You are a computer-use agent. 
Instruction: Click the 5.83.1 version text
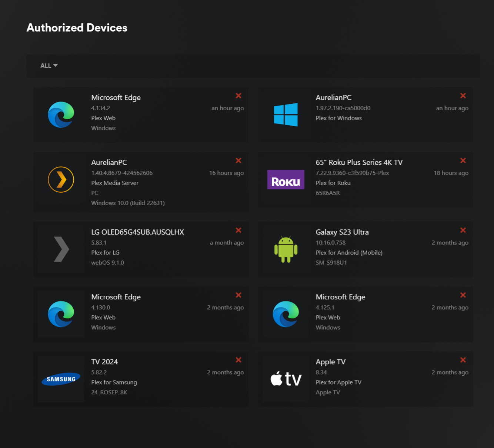click(x=99, y=243)
